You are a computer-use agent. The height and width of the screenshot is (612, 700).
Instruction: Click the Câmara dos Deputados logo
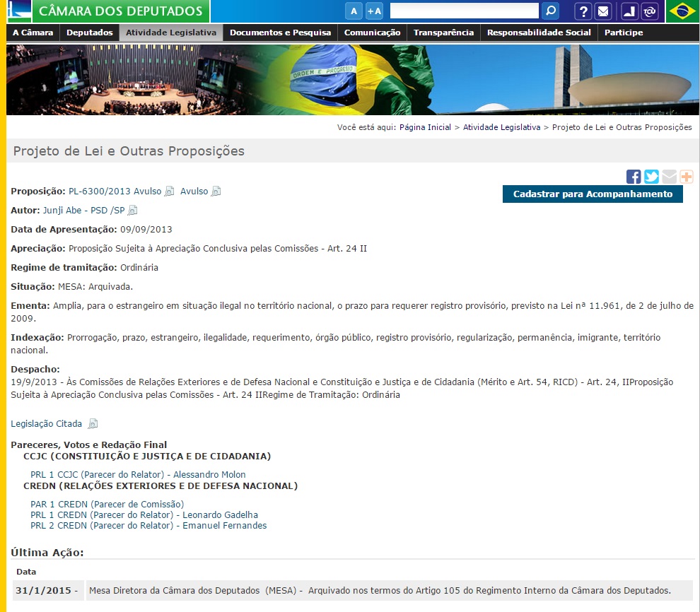(108, 11)
